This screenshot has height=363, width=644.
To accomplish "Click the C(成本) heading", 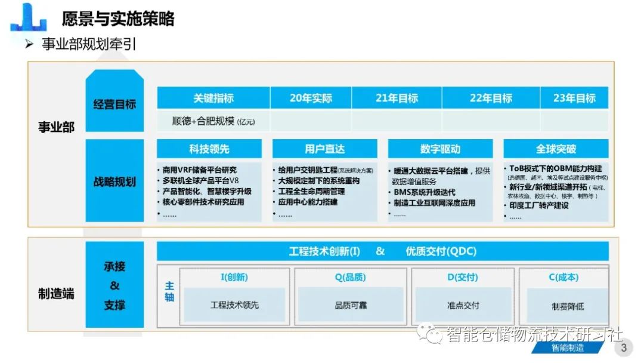I will [x=563, y=277].
